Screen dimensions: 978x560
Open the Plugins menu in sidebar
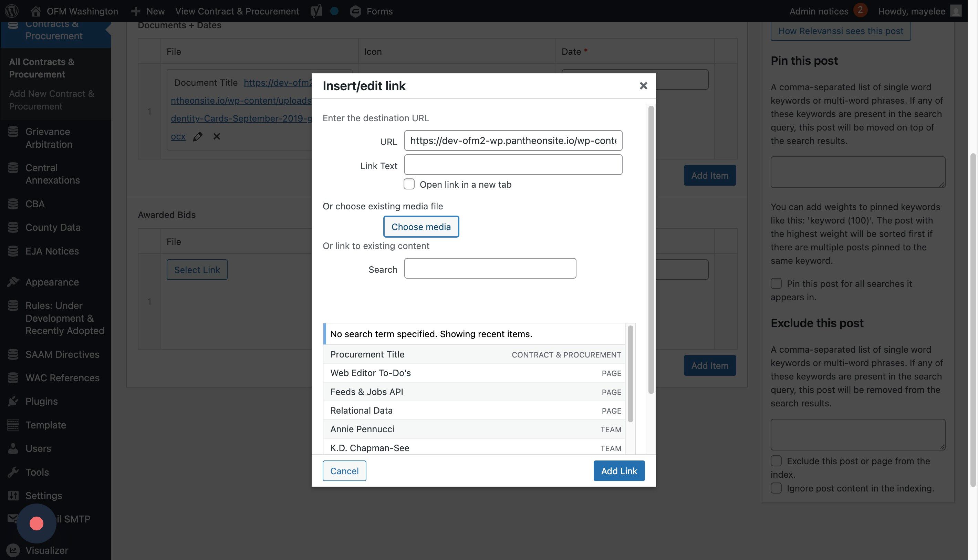pos(41,401)
